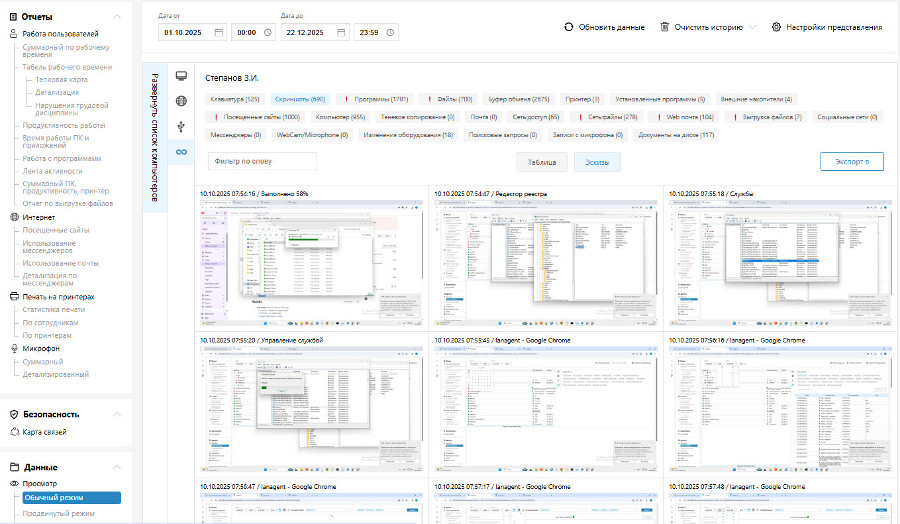Switch to Эскизы view
Screen dimensions: 900x524
tap(597, 161)
